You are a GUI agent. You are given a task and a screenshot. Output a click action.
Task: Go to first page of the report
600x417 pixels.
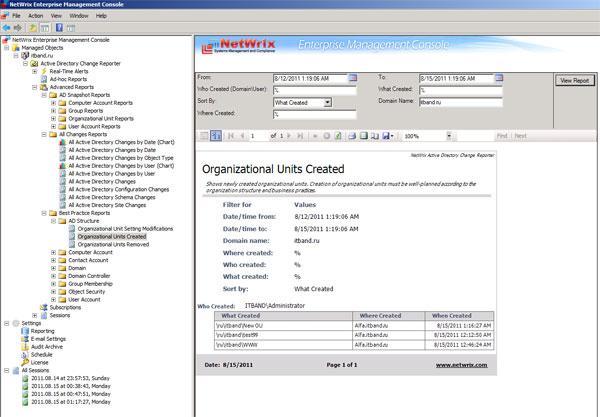230,135
